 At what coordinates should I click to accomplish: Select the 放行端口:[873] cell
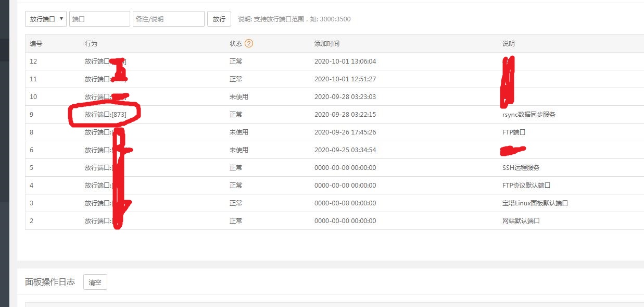click(106, 114)
